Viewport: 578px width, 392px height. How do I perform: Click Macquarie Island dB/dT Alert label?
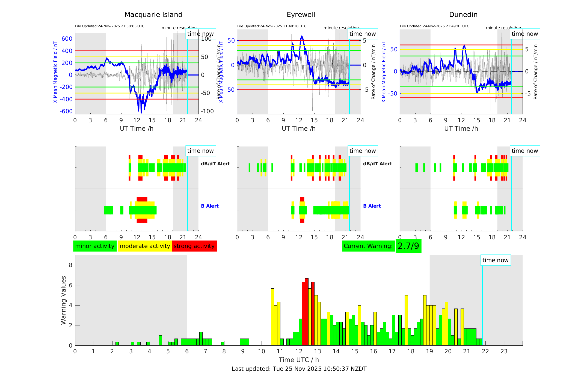coord(215,164)
